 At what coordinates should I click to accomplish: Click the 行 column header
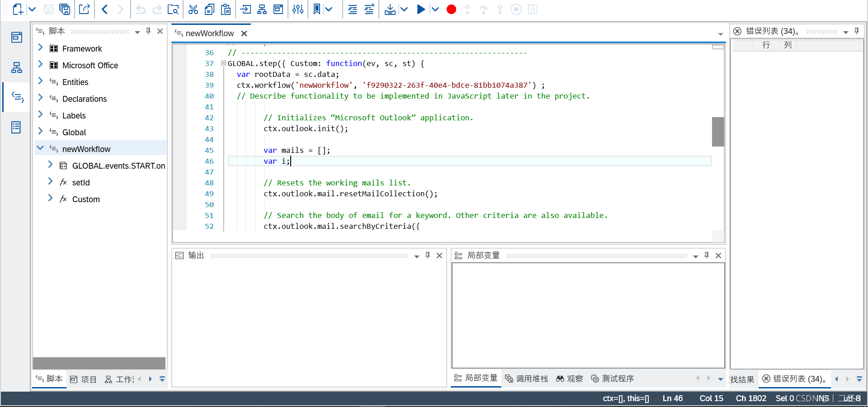tap(766, 45)
